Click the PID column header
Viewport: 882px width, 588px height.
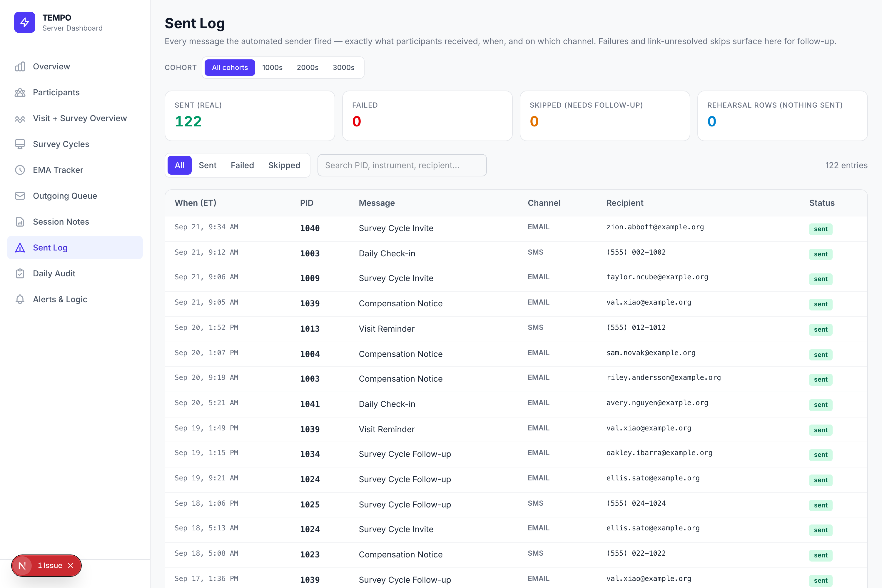306,203
